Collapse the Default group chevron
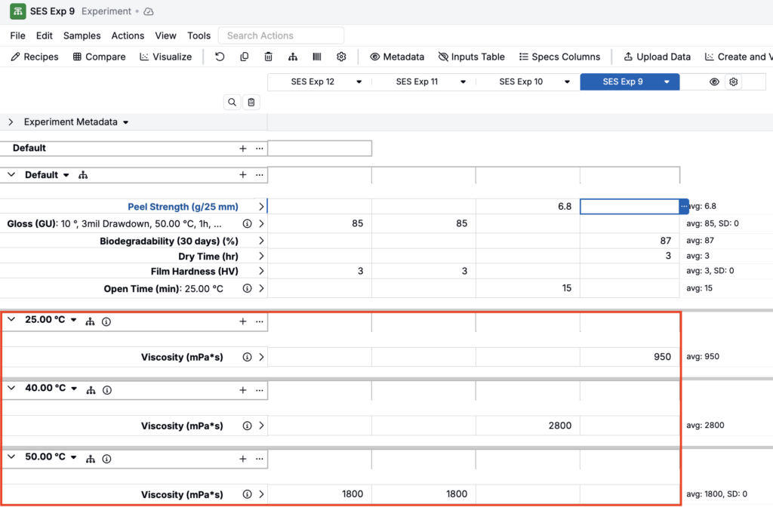This screenshot has width=773, height=532. [x=11, y=174]
